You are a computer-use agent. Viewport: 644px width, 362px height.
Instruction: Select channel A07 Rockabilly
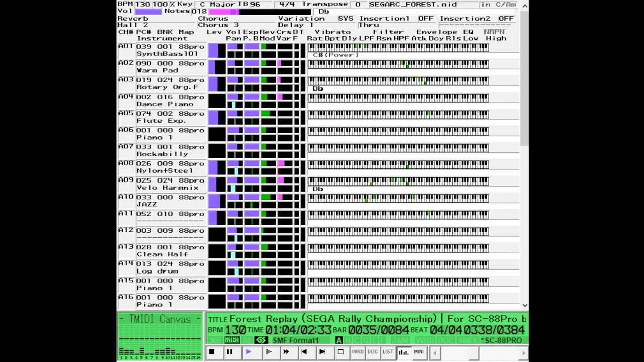[x=163, y=150]
